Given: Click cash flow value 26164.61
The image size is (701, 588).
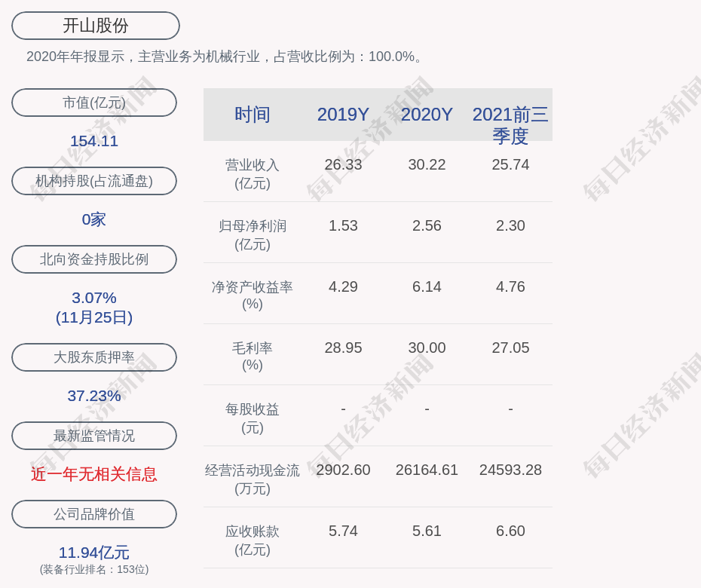Looking at the screenshot, I should click(427, 470).
